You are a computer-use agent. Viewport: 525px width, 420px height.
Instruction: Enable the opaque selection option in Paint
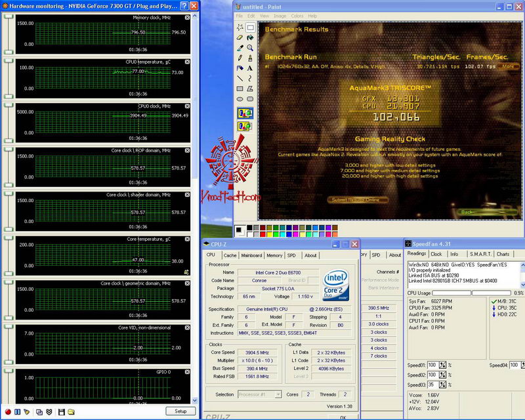click(245, 114)
